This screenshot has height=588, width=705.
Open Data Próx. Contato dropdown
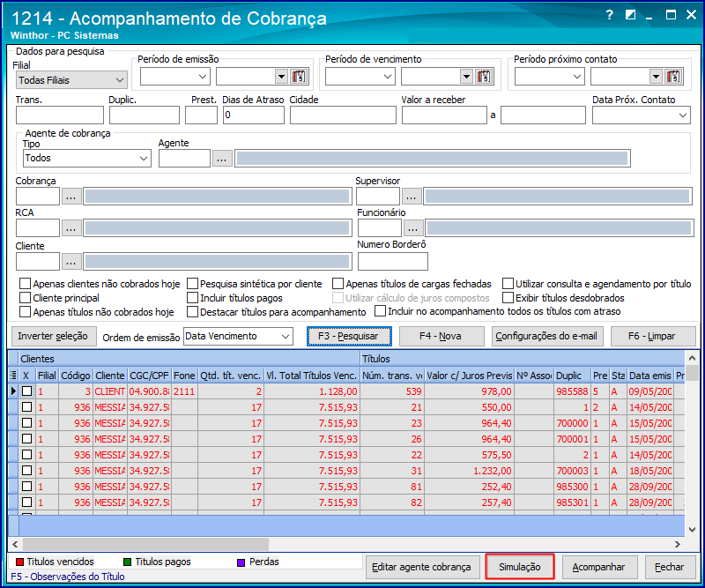pos(642,115)
